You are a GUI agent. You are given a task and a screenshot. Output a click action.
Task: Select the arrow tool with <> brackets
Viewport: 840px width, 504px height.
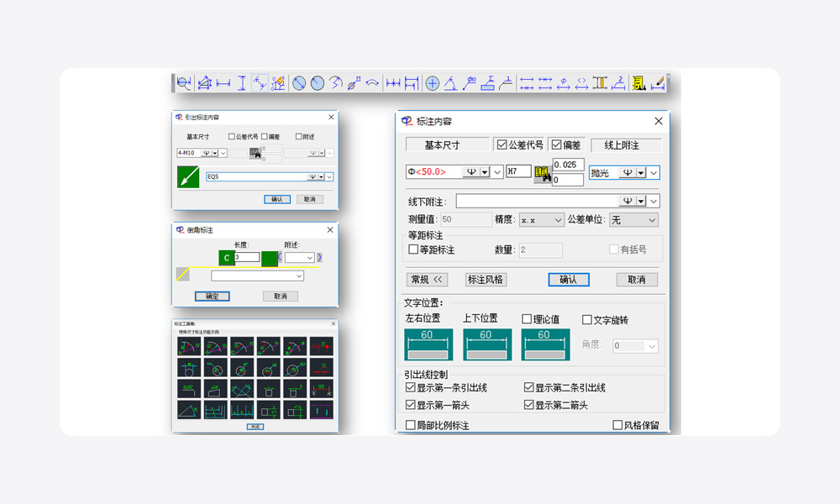point(581,83)
